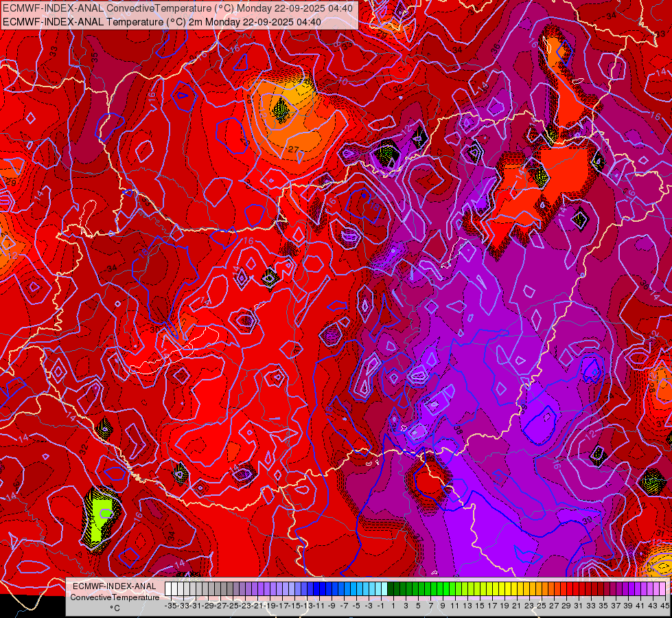Click the legend scale number 21
The image size is (672, 618).
[x=516, y=606]
